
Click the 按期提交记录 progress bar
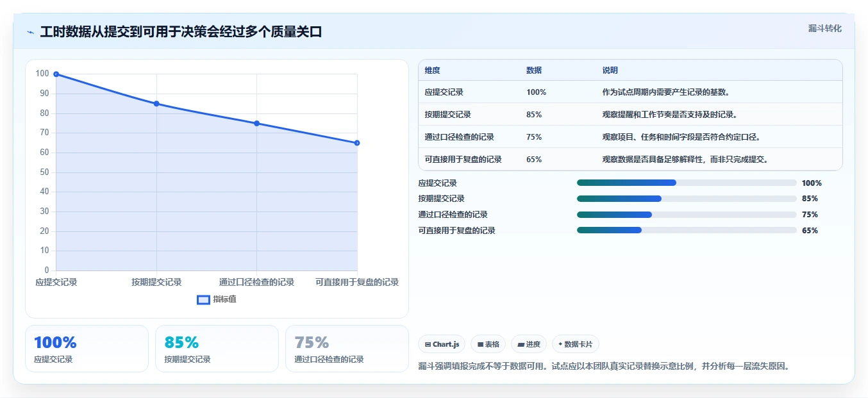coord(687,199)
